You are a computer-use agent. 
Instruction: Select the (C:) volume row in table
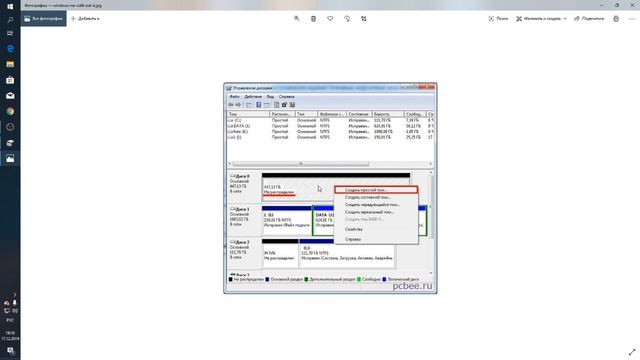[x=330, y=120]
